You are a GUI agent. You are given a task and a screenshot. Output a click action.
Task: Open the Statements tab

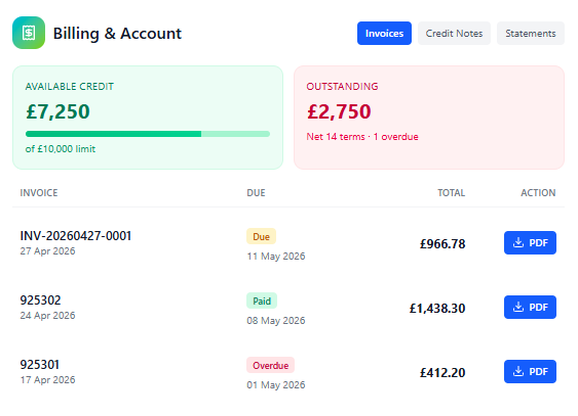tap(530, 33)
